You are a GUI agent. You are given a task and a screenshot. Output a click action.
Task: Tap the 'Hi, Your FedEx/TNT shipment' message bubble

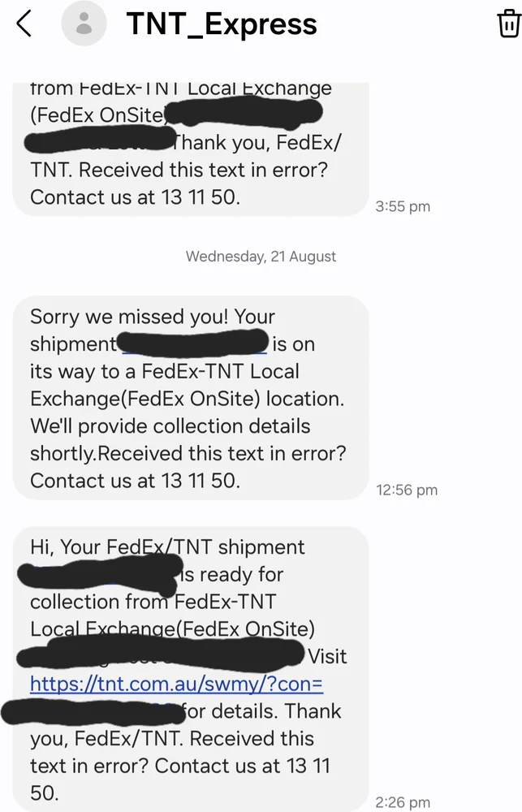click(187, 666)
